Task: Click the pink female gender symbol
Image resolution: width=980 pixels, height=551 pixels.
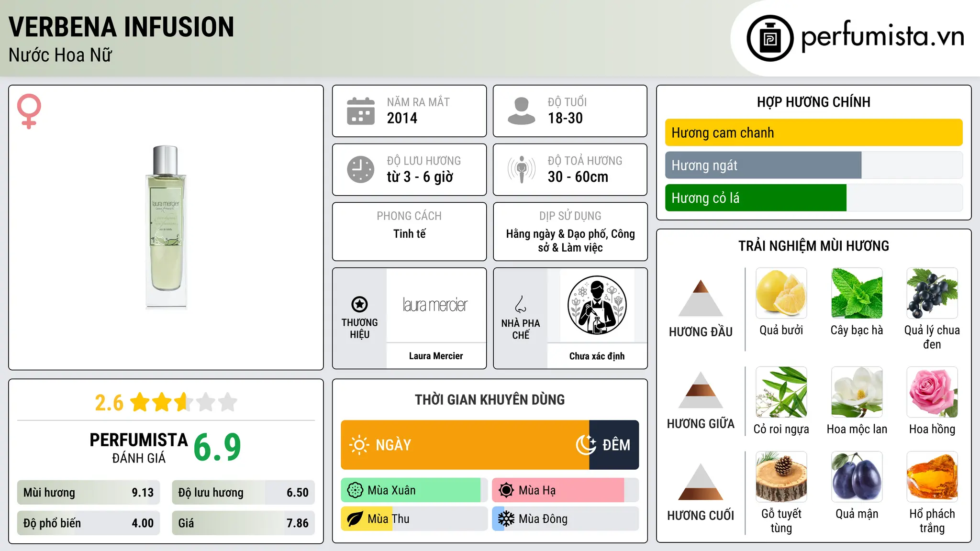Action: click(29, 111)
